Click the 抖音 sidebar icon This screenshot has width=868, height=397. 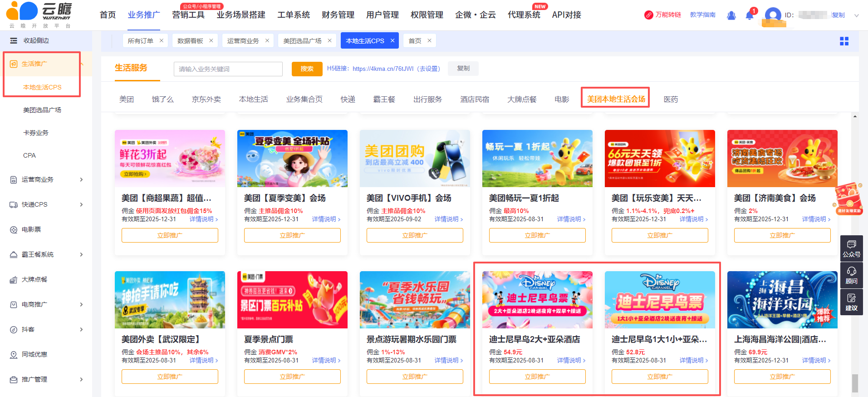[14, 329]
